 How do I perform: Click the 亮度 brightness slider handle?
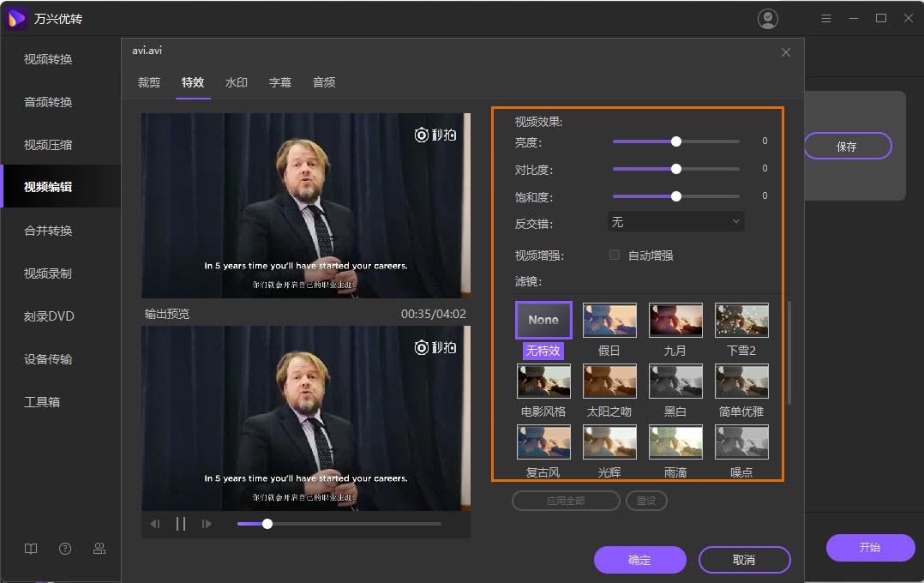coord(676,141)
